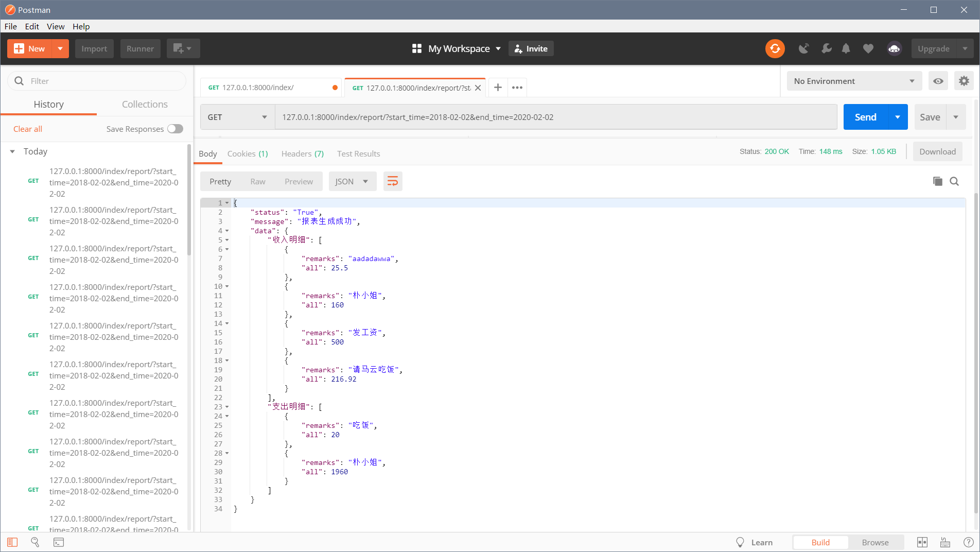The height and width of the screenshot is (552, 980).
Task: Open the JSON format dropdown
Action: point(352,181)
